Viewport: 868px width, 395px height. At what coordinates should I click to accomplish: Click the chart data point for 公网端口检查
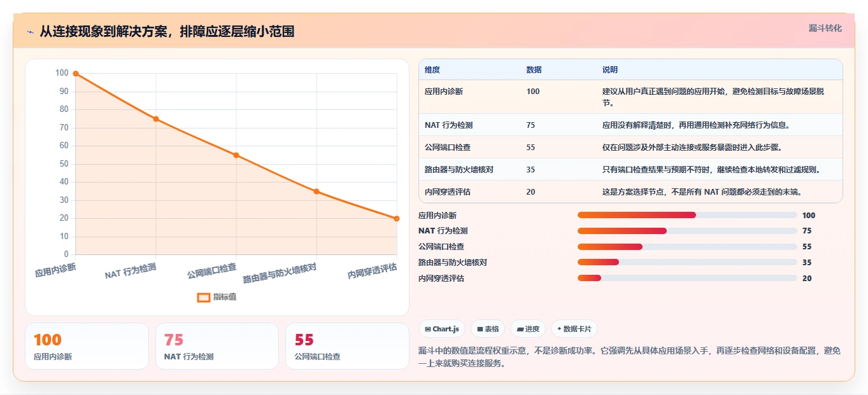point(236,155)
